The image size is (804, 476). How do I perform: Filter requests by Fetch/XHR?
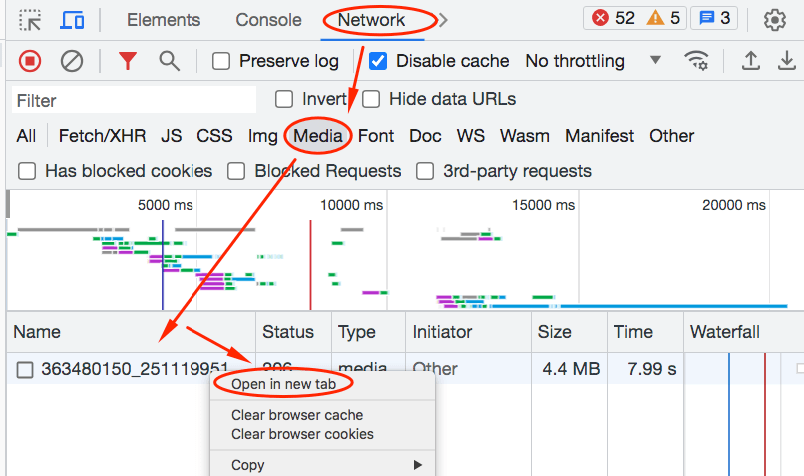coord(101,136)
